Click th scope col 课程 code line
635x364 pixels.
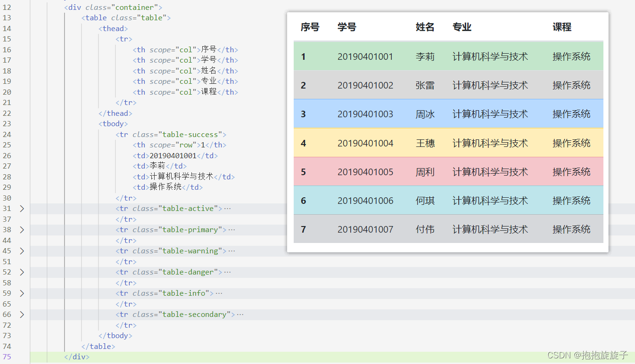pyautogui.click(x=185, y=92)
